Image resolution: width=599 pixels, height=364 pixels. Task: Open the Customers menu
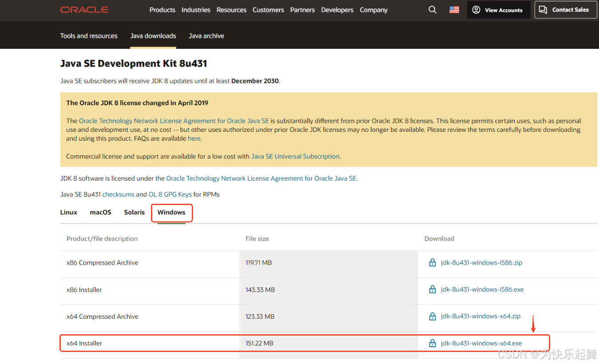pos(268,10)
